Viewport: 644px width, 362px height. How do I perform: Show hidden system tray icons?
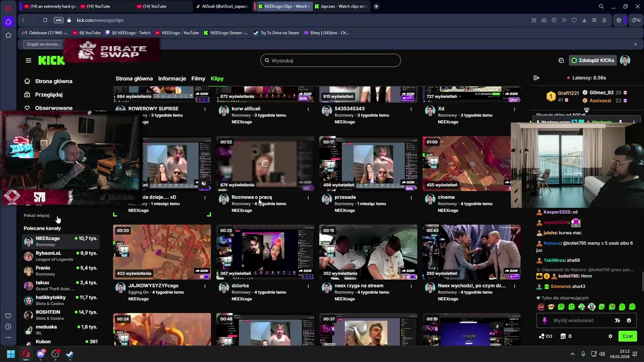coord(572,354)
